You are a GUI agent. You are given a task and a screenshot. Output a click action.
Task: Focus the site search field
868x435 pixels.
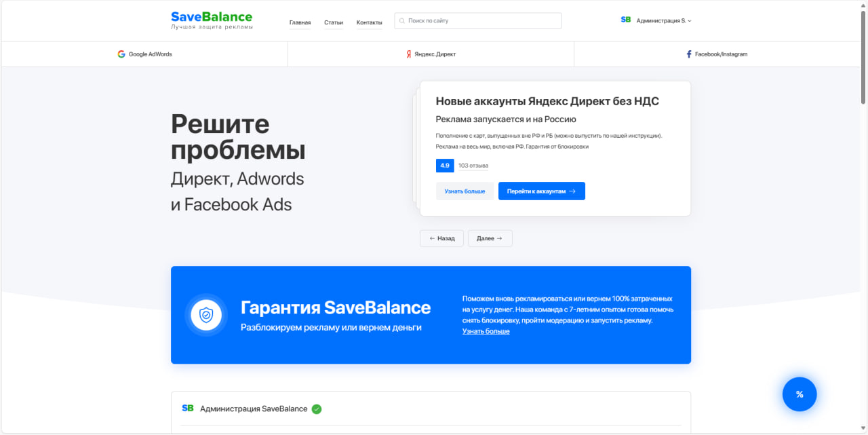point(478,21)
